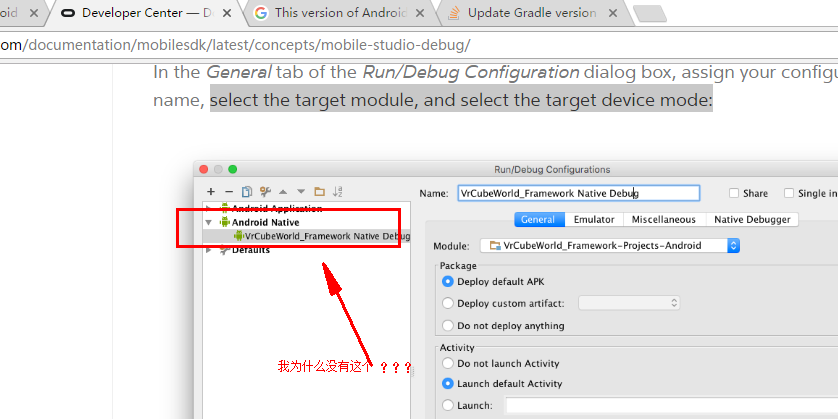
Task: Click the Name text field
Action: click(x=579, y=193)
